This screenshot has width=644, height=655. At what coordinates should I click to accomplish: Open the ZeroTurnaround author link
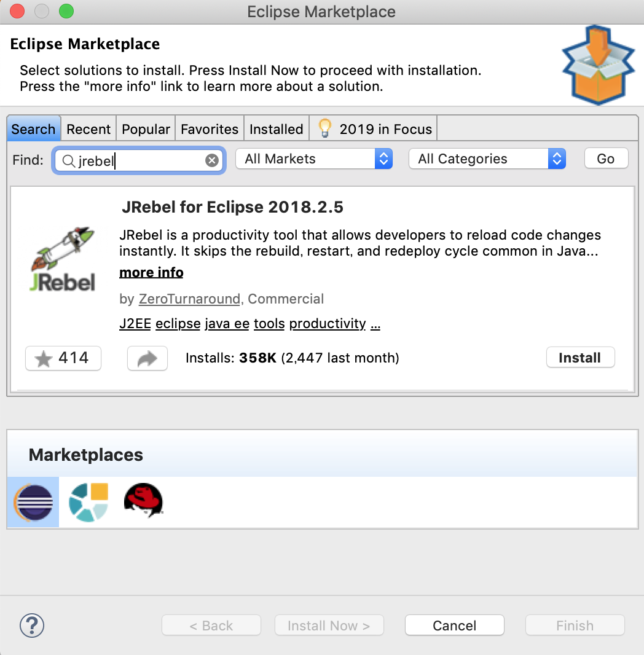click(x=189, y=299)
